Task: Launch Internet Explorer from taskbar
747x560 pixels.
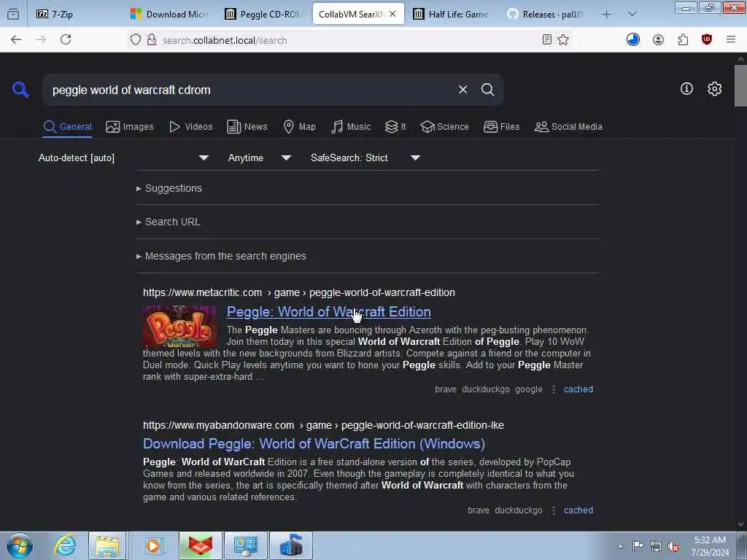Action: click(65, 545)
